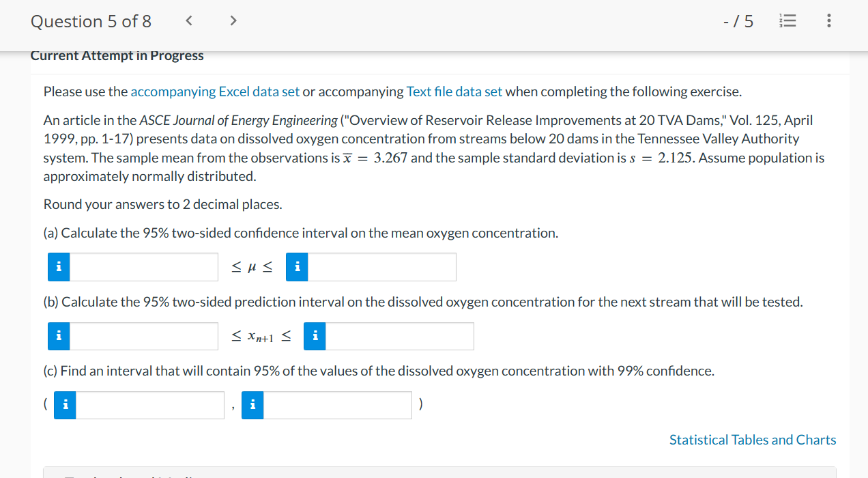This screenshot has width=868, height=478.
Task: Open the accompanying Excel data set link
Action: tap(215, 91)
